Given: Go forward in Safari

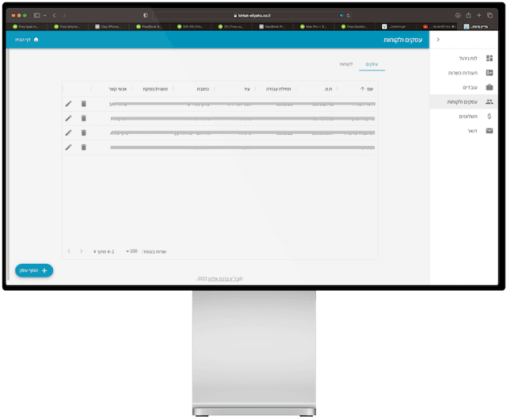Looking at the screenshot, I should coord(64,15).
